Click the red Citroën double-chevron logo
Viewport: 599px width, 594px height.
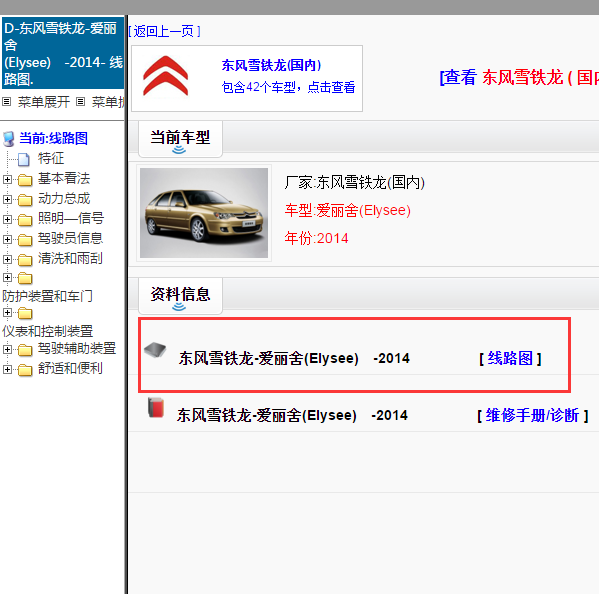[165, 76]
